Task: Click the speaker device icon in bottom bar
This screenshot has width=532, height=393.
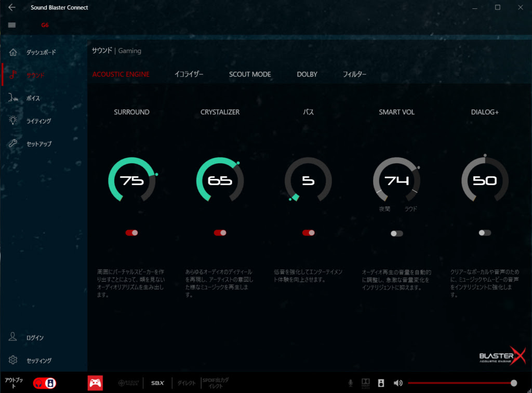Action: 381,383
